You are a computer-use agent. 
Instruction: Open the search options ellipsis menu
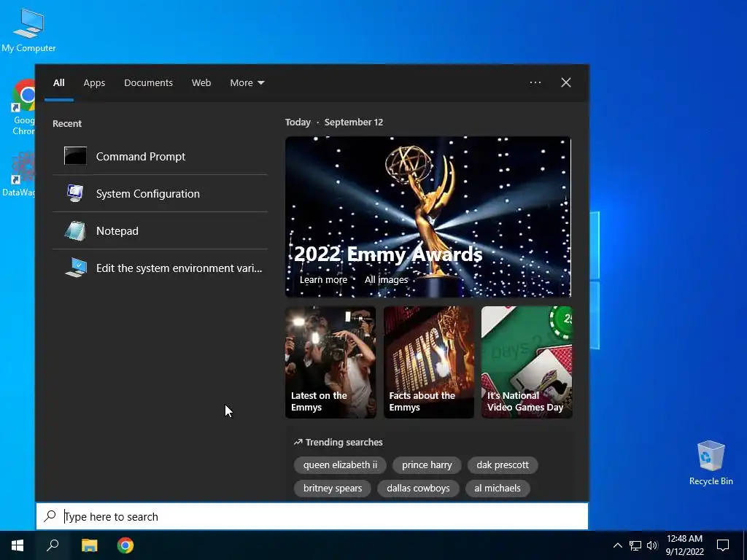[535, 82]
